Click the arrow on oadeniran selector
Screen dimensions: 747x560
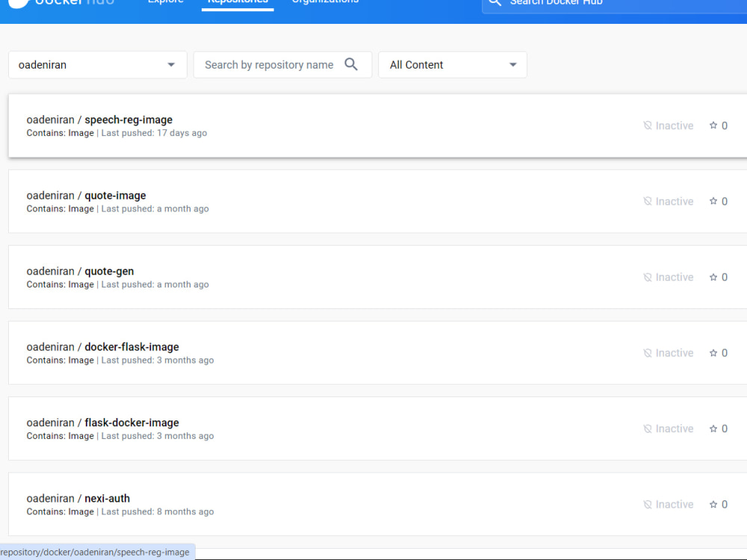click(x=171, y=65)
